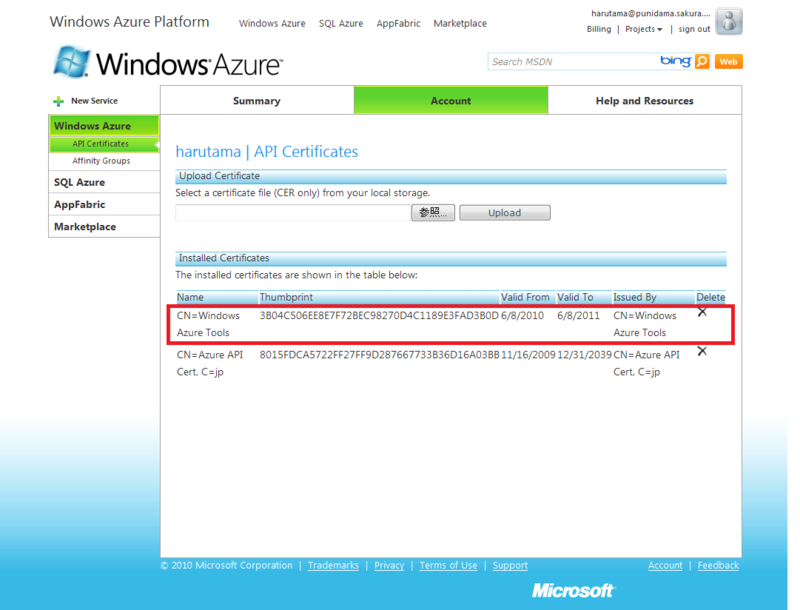
Task: Click the 6/8/2010 Valid From date
Action: (522, 315)
